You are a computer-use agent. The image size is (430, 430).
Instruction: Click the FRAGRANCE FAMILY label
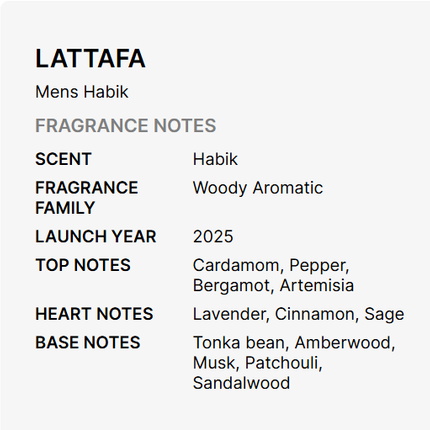point(87,198)
